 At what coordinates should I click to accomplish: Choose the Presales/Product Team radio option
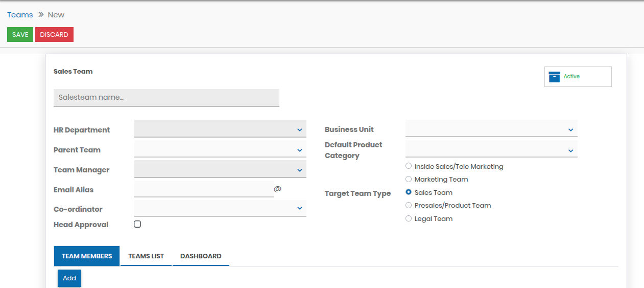pyautogui.click(x=409, y=206)
